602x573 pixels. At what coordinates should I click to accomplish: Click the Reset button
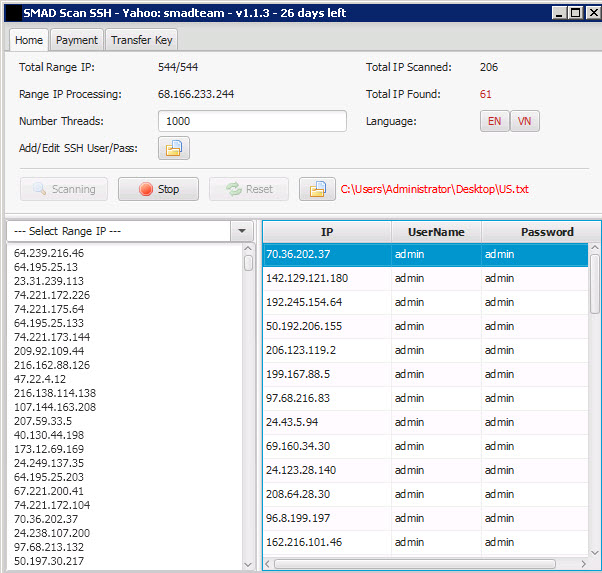click(249, 189)
